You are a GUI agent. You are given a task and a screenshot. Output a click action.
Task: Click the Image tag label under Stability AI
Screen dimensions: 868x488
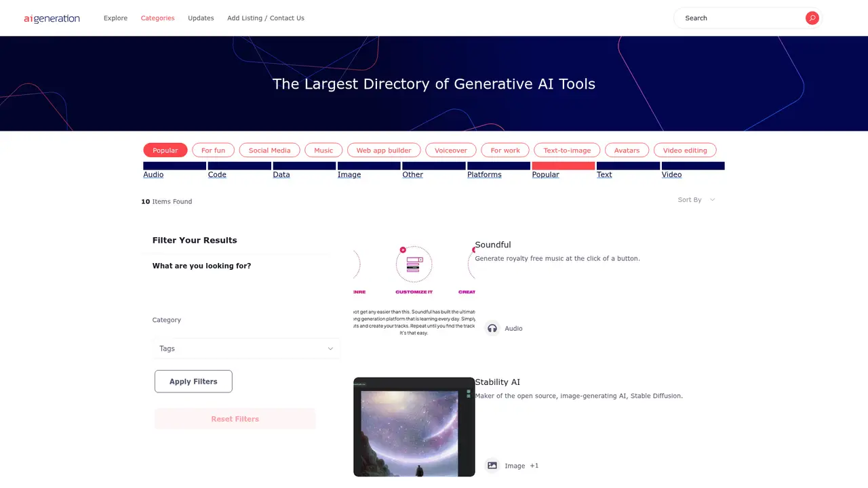tap(515, 466)
